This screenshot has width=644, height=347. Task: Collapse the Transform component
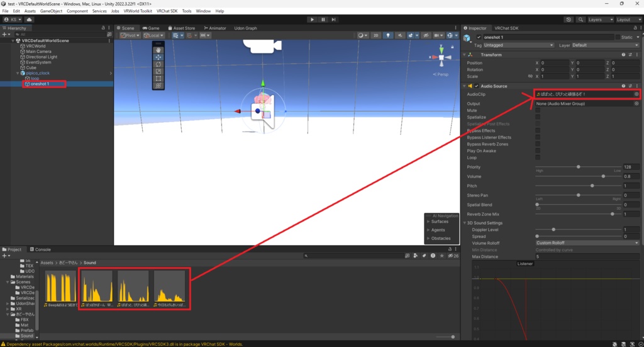tap(465, 55)
